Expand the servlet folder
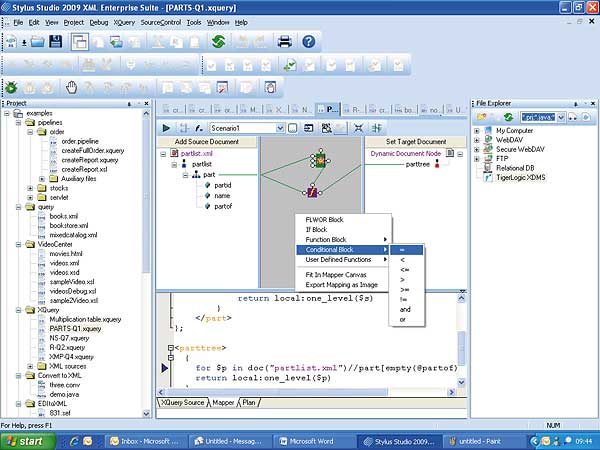 [30, 197]
